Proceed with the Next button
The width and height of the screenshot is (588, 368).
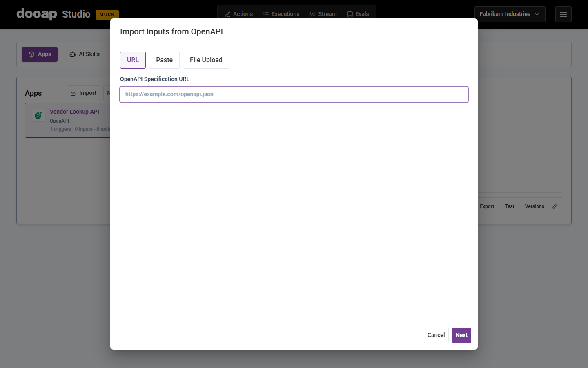(x=461, y=335)
